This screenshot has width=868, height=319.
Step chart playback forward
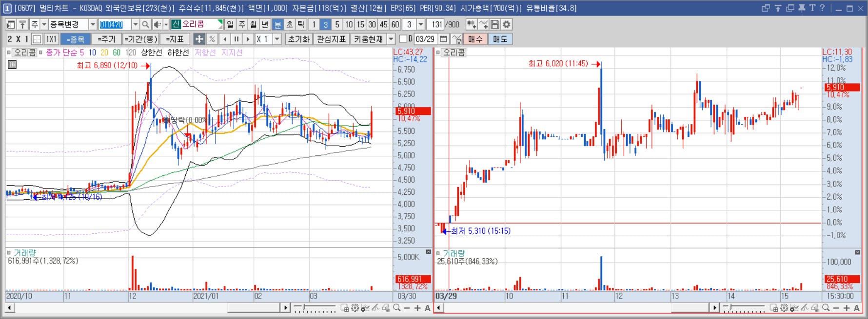tap(248, 39)
